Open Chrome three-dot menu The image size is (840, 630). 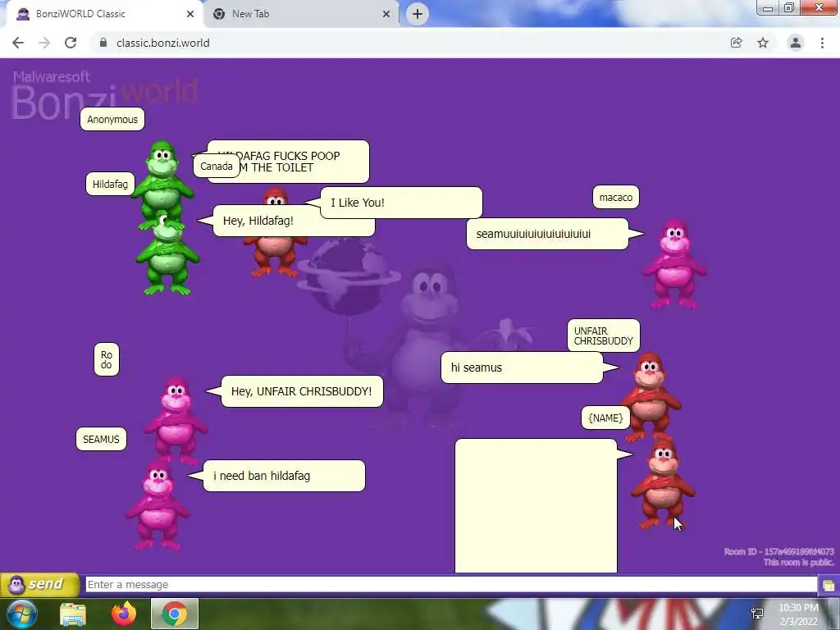pos(822,43)
